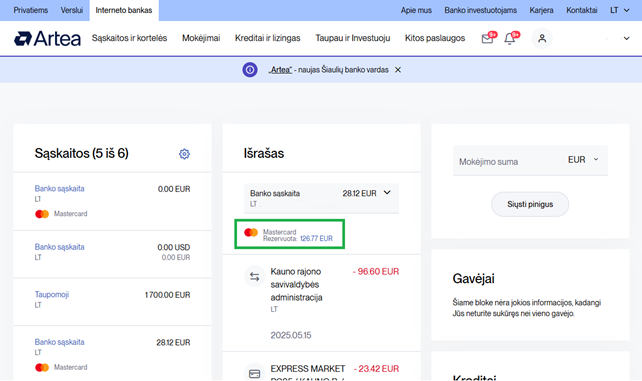Open Banko sąskaita with 0.00 USD balance
Screen dimensions: 642x381
pyautogui.click(x=59, y=247)
